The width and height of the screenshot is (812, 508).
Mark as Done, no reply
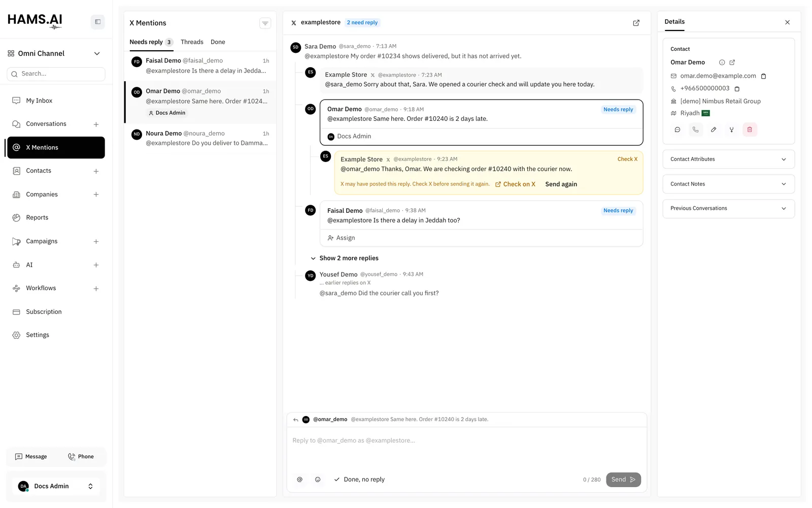(359, 480)
